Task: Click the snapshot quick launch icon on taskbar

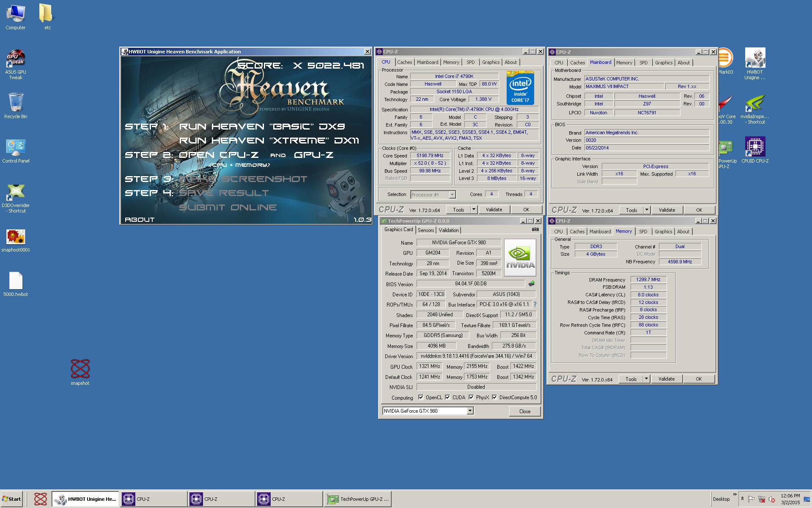Action: point(40,499)
